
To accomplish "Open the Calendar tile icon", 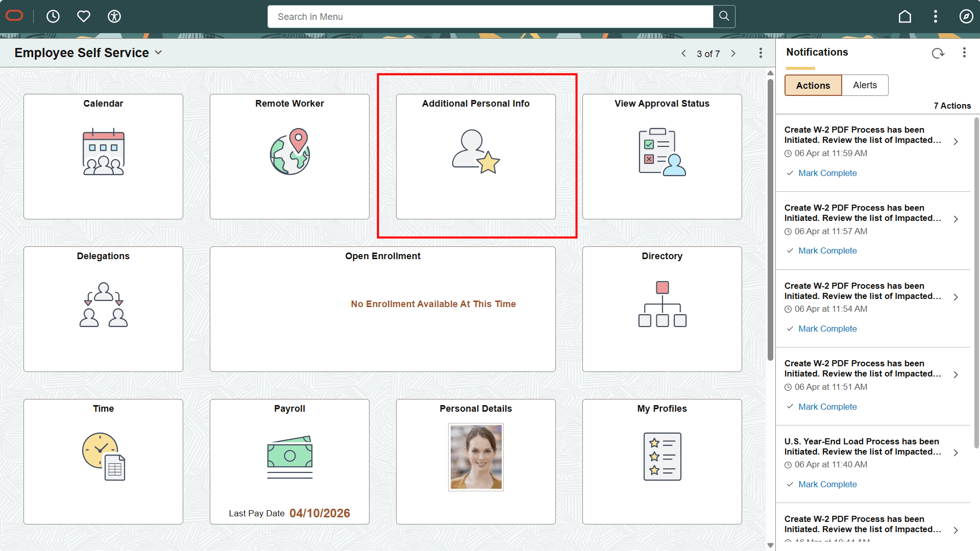I will pos(104,152).
